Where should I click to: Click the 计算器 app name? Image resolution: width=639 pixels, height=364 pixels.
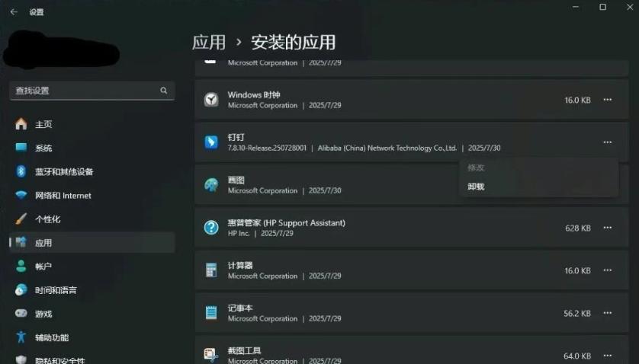coord(240,266)
